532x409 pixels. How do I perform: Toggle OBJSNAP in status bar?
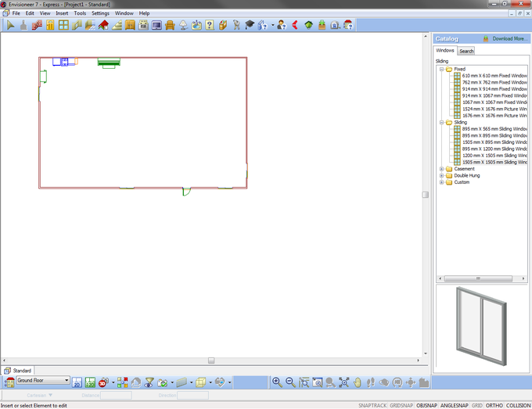click(426, 405)
